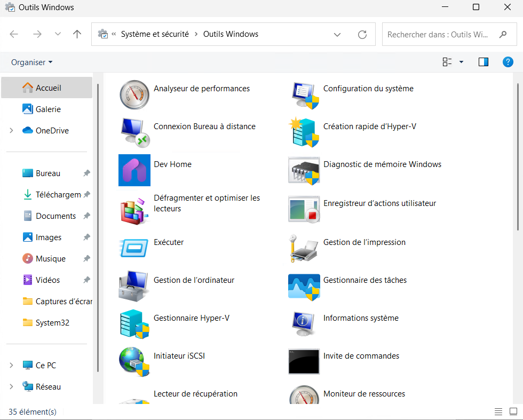The height and width of the screenshot is (420, 523).
Task: Open the Organiser menu
Action: point(31,62)
